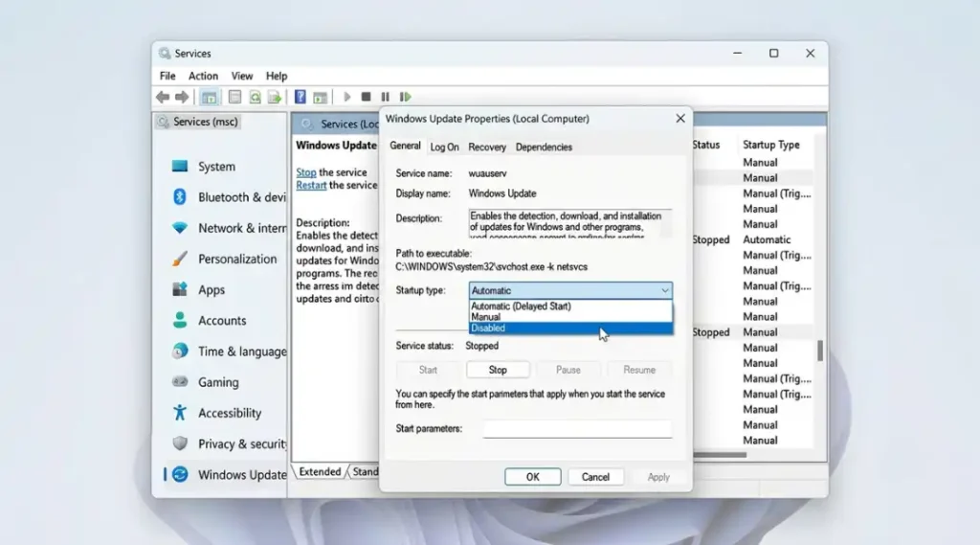Open the Windows Update sidebar icon

180,474
